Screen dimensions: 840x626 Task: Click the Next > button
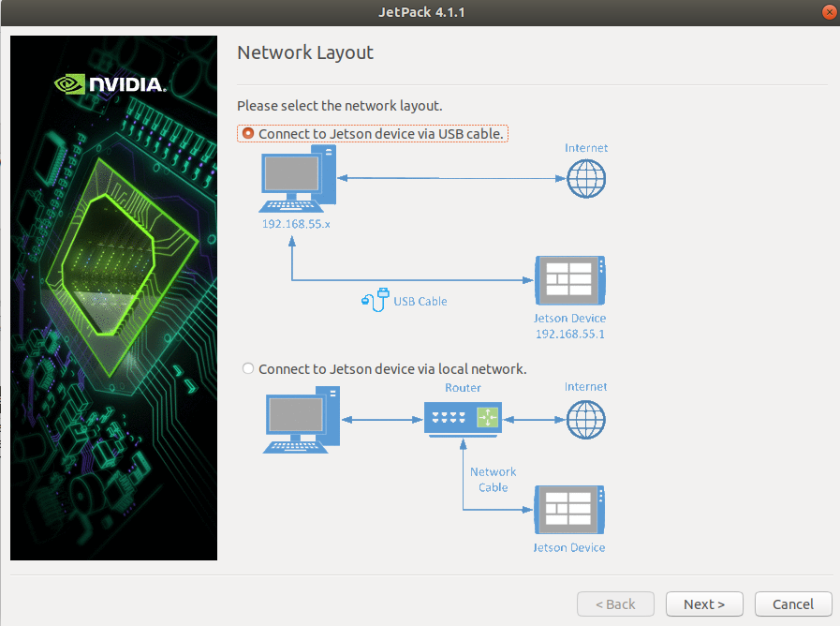point(704,604)
